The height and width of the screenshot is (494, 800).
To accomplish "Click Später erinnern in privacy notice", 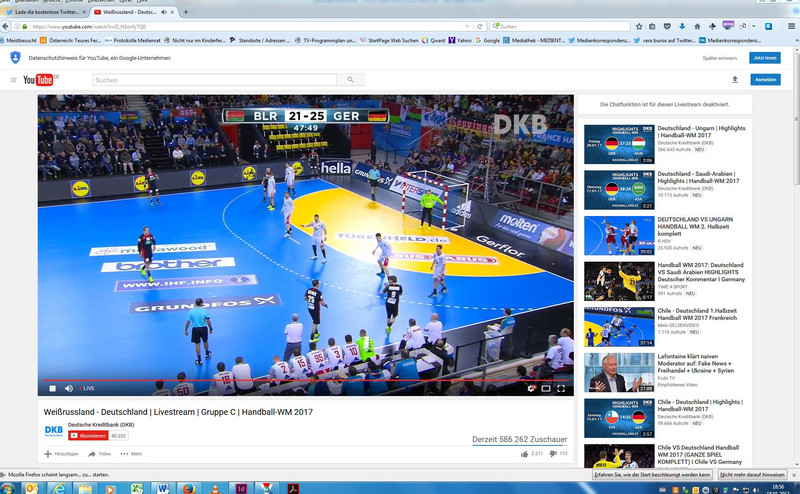I will [x=719, y=58].
